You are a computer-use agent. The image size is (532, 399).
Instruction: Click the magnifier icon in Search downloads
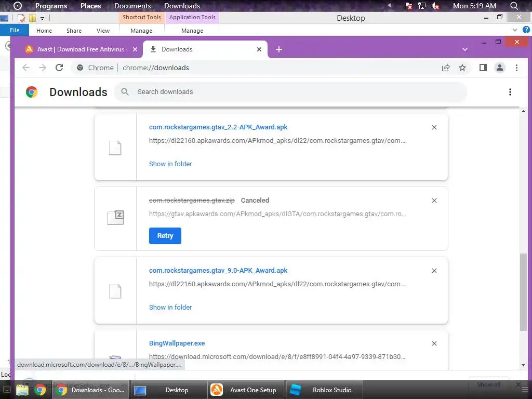coord(125,91)
